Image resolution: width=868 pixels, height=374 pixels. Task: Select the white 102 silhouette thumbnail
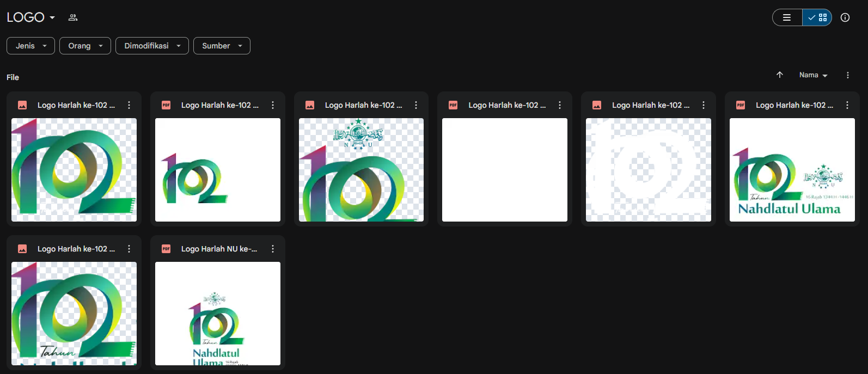coord(649,170)
